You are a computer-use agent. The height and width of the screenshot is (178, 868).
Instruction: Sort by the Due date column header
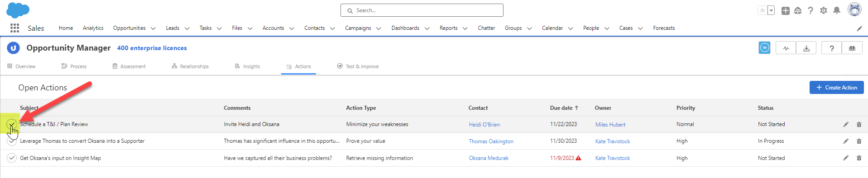pyautogui.click(x=564, y=108)
